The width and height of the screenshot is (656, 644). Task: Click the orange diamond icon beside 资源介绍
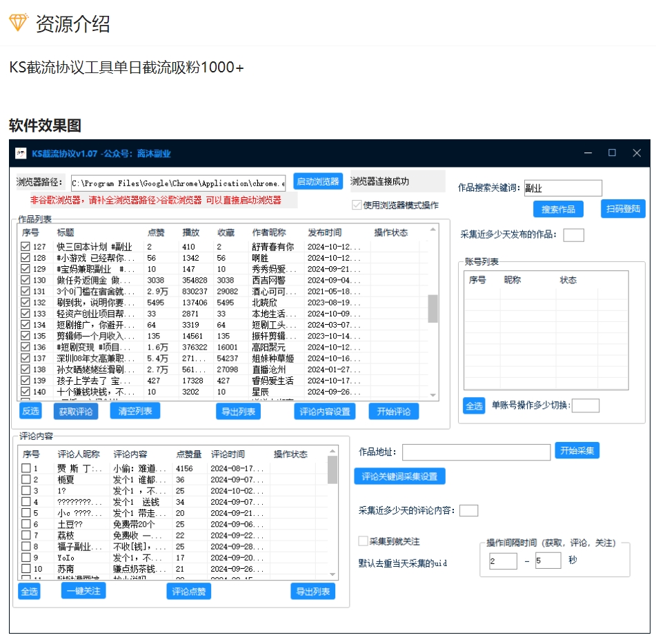point(19,23)
